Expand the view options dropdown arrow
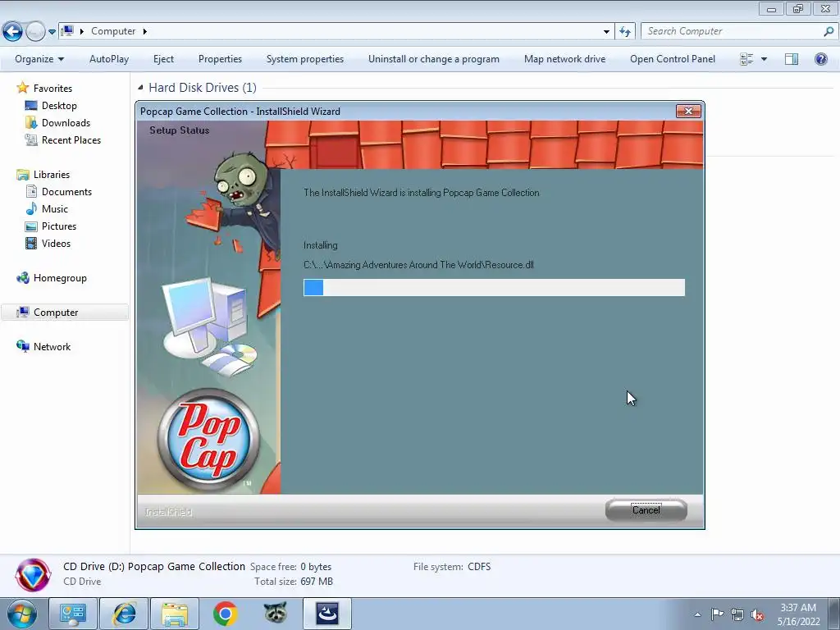The image size is (840, 630). [x=764, y=59]
